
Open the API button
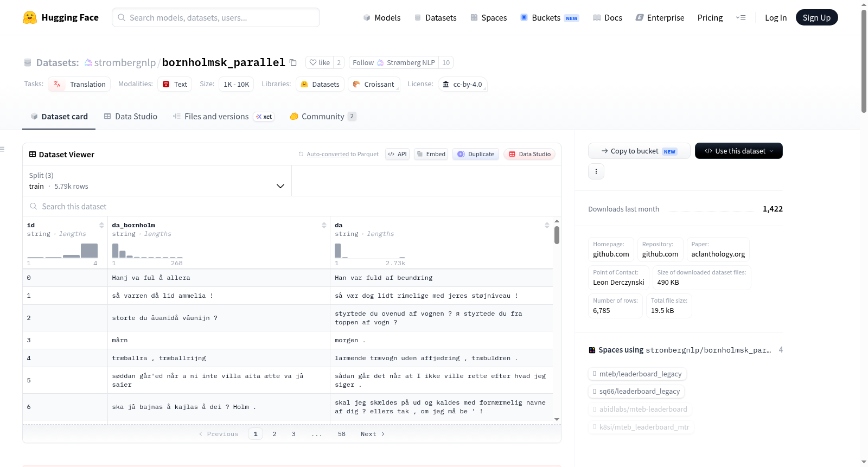(x=397, y=154)
